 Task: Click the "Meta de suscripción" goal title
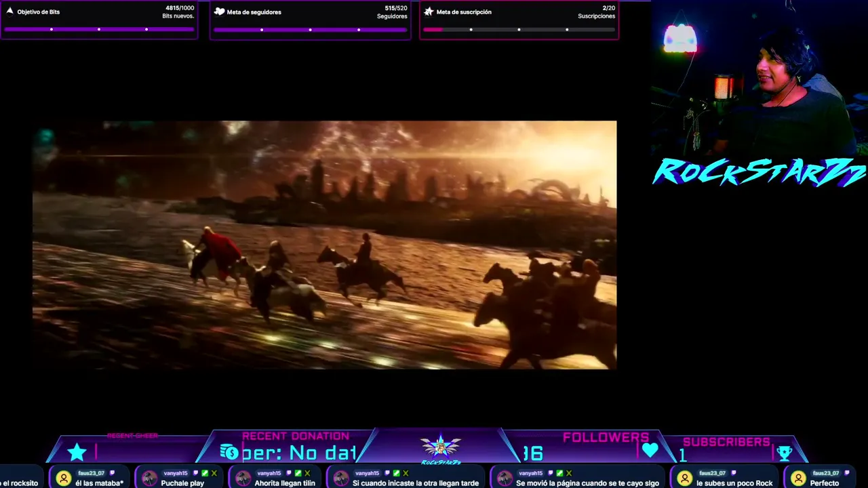(x=464, y=12)
